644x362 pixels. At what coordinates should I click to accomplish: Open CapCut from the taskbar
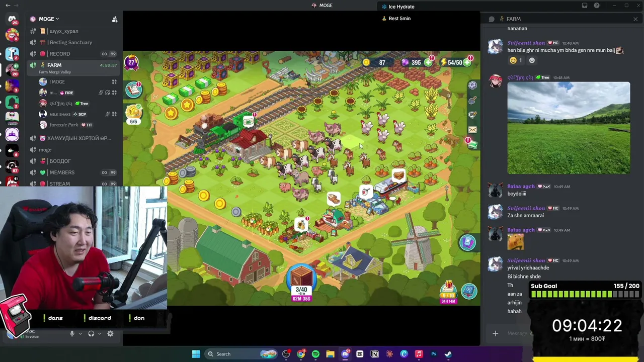[x=360, y=354]
